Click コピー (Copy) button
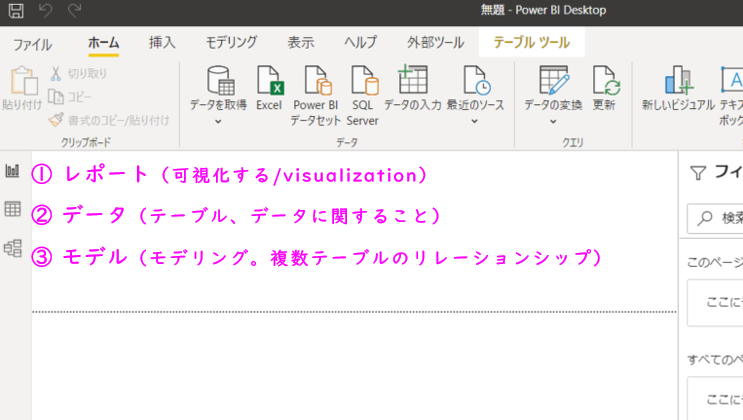The width and height of the screenshot is (743, 420). coord(70,97)
